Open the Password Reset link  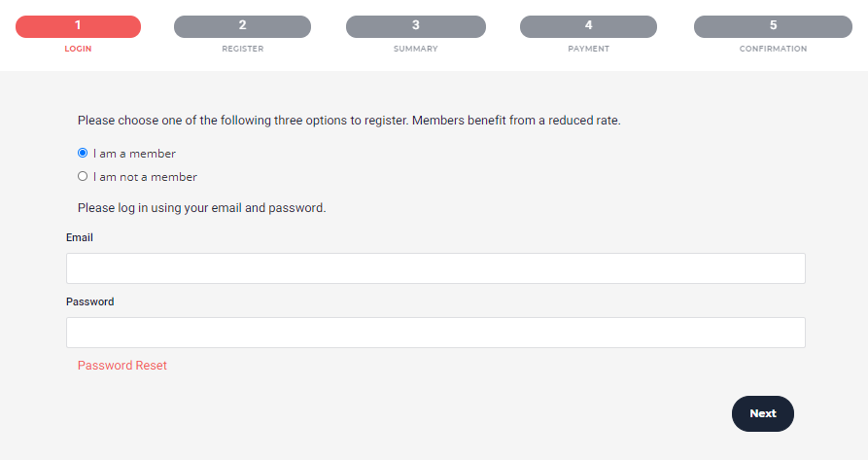coord(122,366)
